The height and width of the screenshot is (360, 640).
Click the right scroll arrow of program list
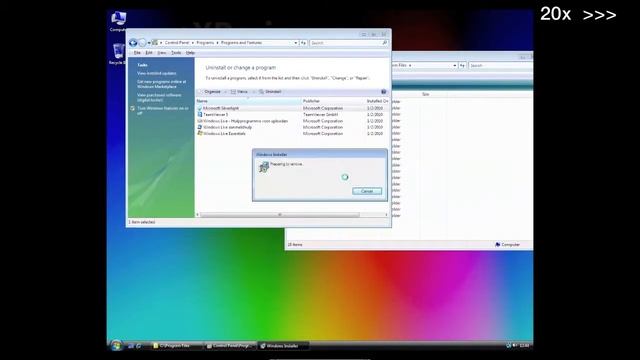coord(386,215)
